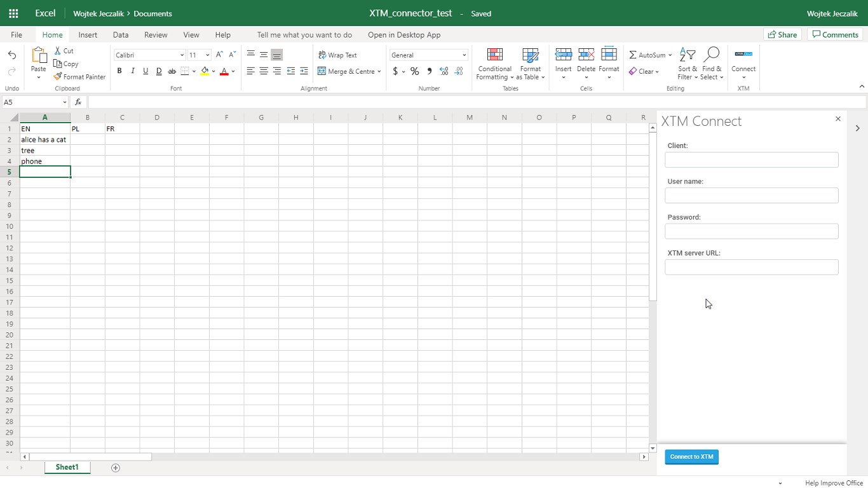Toggle Wrap Text on selected cell
This screenshot has height=488, width=868.
click(337, 55)
